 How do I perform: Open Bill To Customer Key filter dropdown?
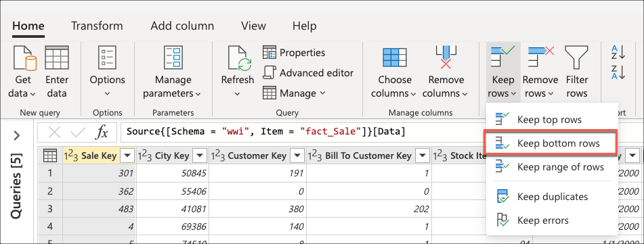421,156
